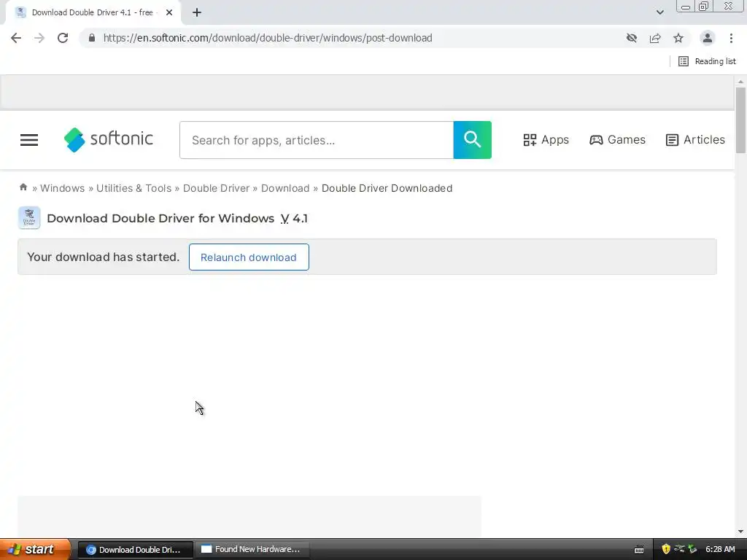Click the taskbar clock showing 6:28 AM
The image size is (747, 560).
click(x=720, y=549)
